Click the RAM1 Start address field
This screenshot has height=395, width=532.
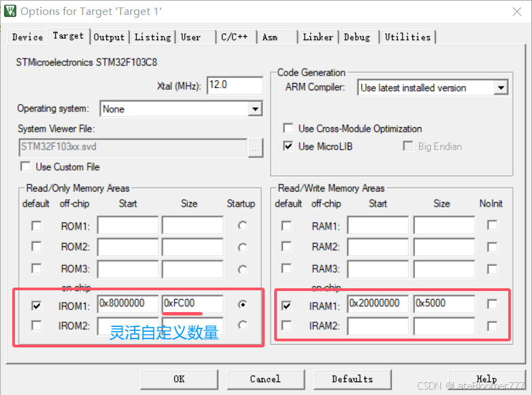[x=378, y=225]
